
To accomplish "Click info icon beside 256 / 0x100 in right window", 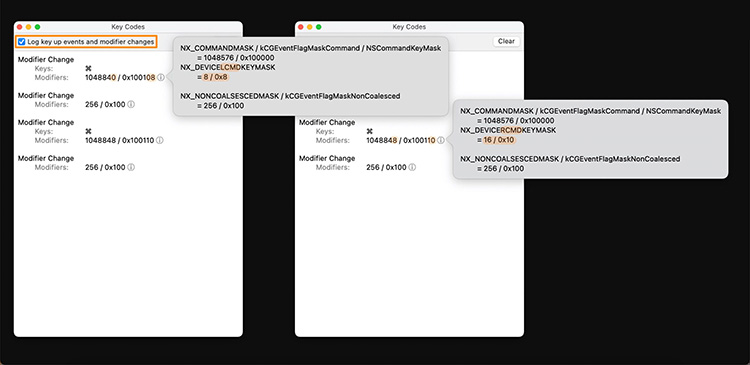I will coord(412,167).
